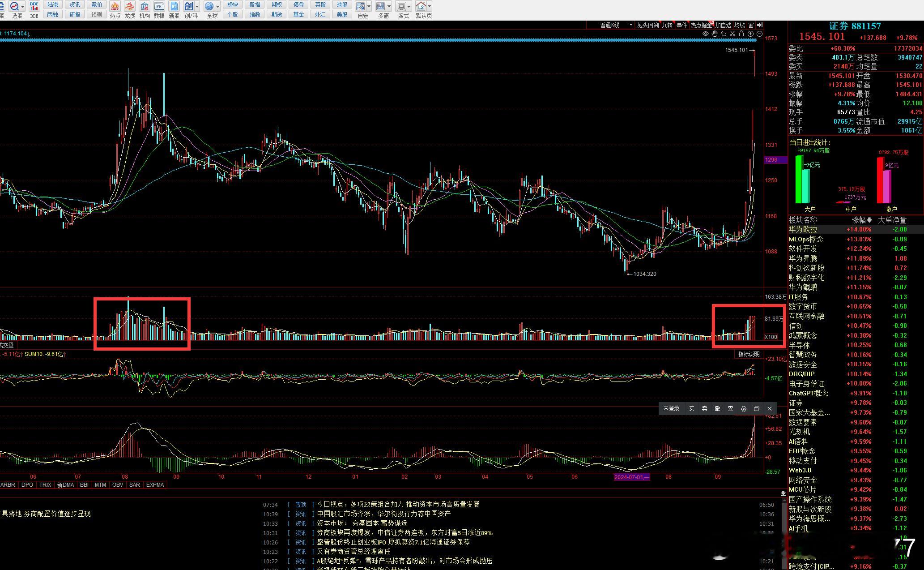The width and height of the screenshot is (924, 570).
Task: Toggle 均线 moving average display
Action: [x=739, y=25]
